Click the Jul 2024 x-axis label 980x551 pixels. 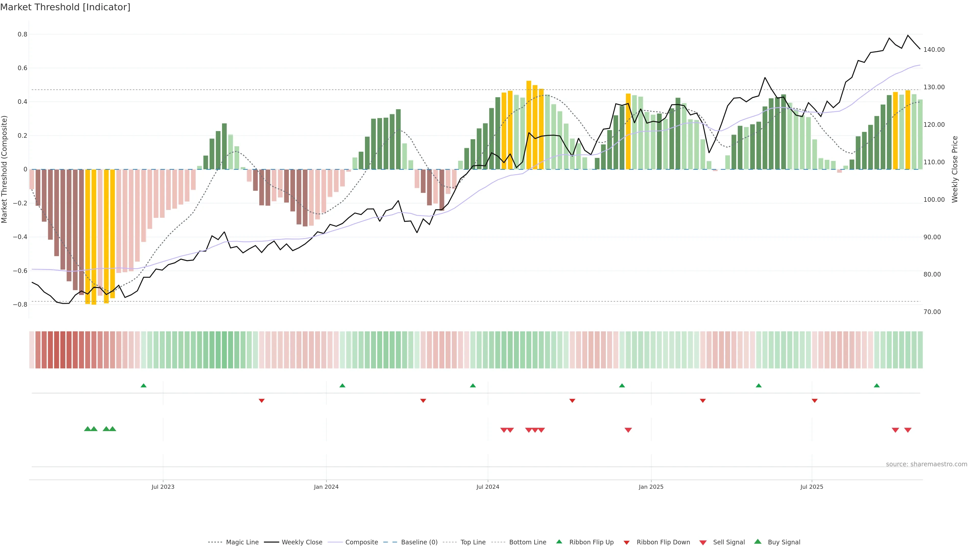pos(488,487)
